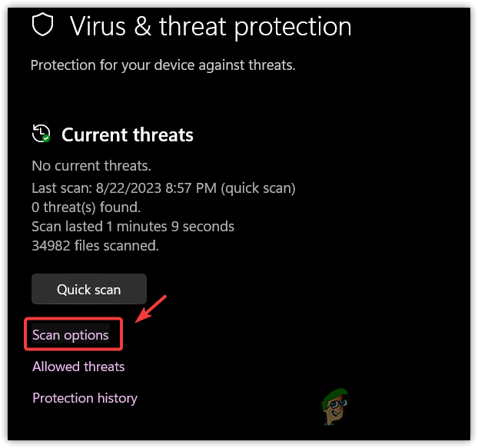
Task: Open the Allowed threats link
Action: (78, 367)
